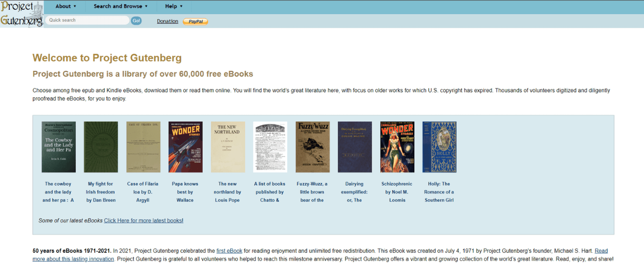Open the Help dropdown menu
The image size is (644, 274).
click(174, 6)
